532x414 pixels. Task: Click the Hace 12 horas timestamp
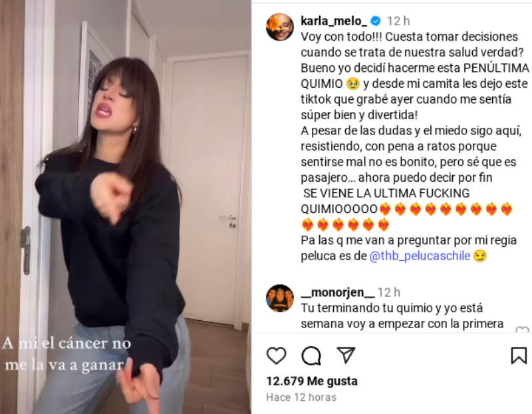coord(301,397)
